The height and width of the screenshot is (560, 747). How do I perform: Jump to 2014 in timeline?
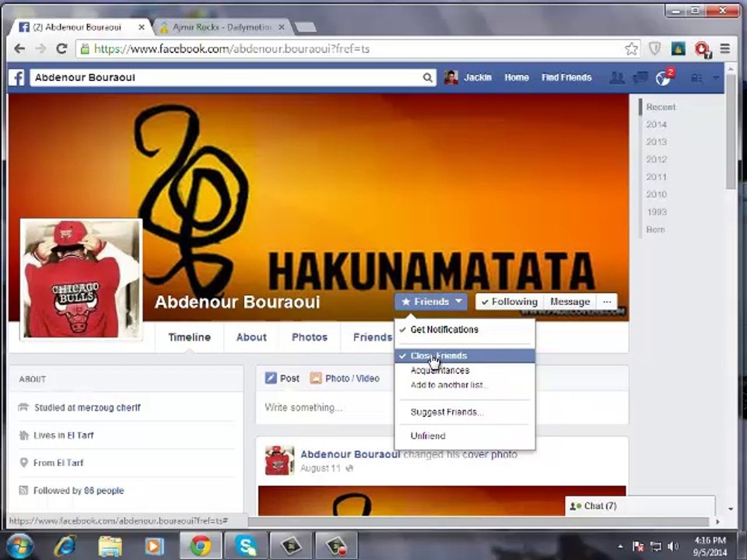(656, 124)
